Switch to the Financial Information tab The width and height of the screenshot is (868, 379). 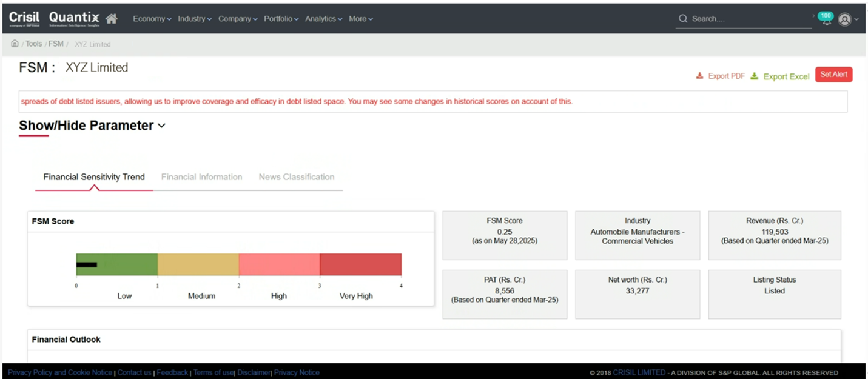click(201, 177)
